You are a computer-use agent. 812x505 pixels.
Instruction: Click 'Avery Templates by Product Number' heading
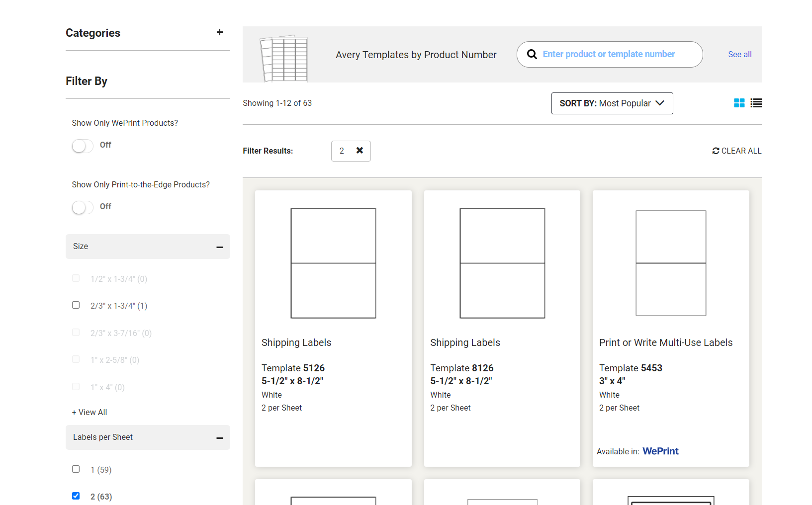[416, 55]
